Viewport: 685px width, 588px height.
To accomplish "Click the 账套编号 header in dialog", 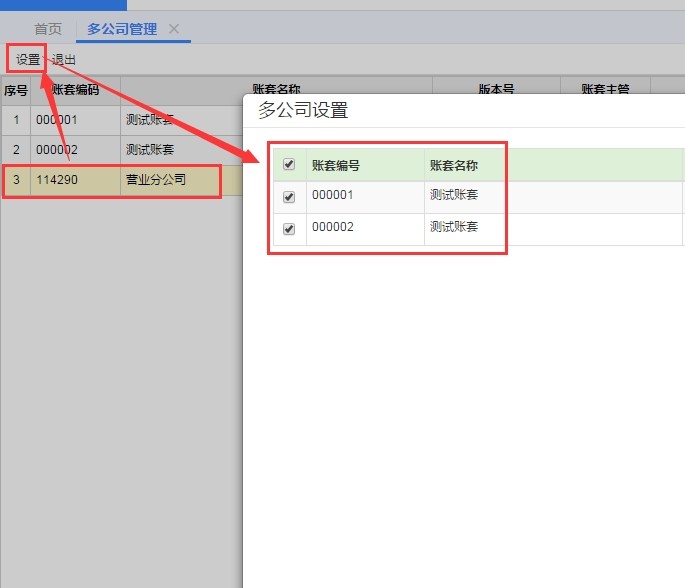I will 336,165.
